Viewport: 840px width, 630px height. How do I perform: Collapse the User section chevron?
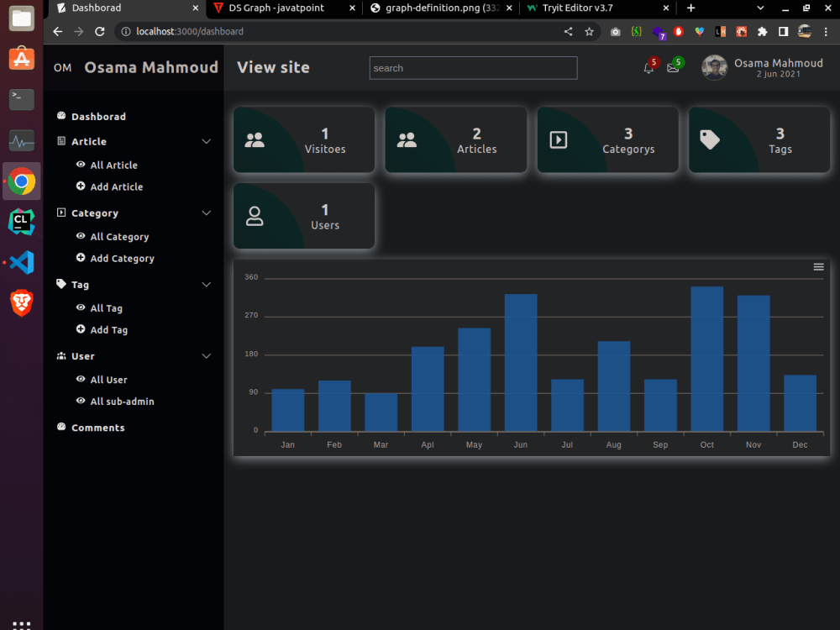pos(207,355)
